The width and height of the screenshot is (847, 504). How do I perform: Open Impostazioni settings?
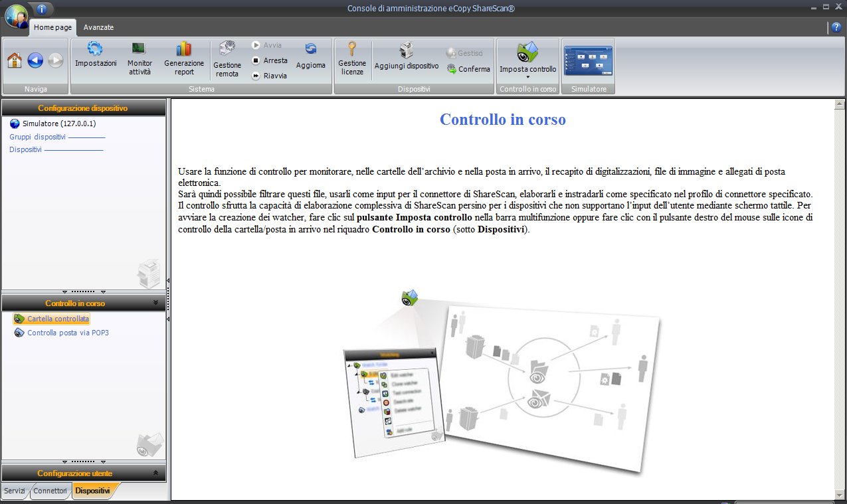tap(96, 55)
